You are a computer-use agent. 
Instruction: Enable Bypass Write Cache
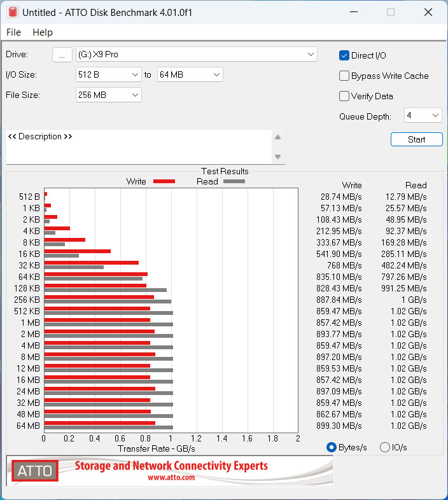click(x=344, y=76)
